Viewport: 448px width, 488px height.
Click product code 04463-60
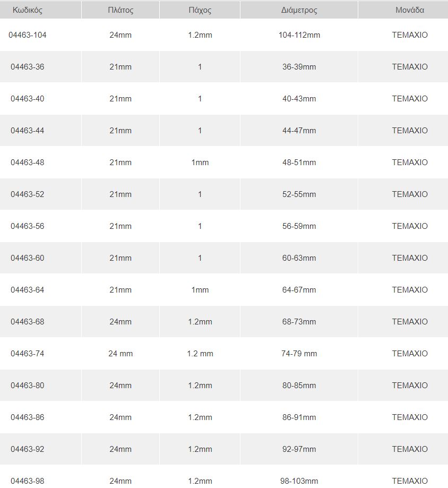(28, 258)
